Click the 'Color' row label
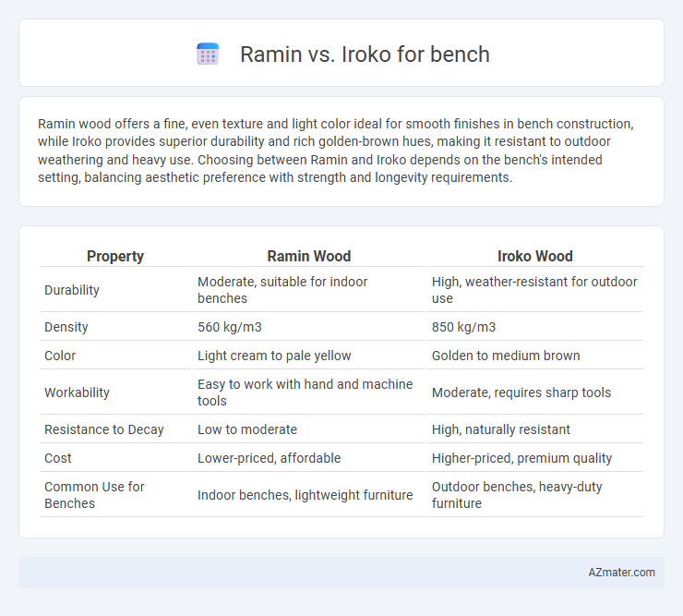 click(x=60, y=356)
